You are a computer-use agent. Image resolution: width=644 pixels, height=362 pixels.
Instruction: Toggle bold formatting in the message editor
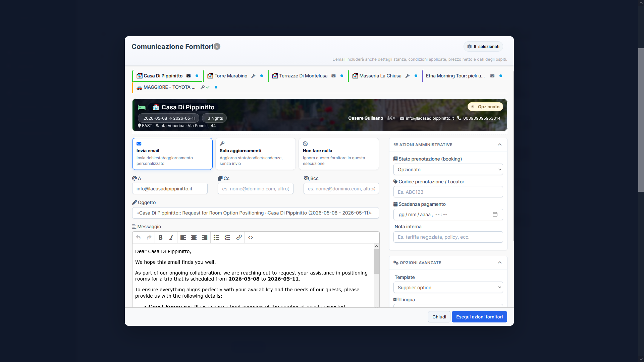[x=160, y=237]
